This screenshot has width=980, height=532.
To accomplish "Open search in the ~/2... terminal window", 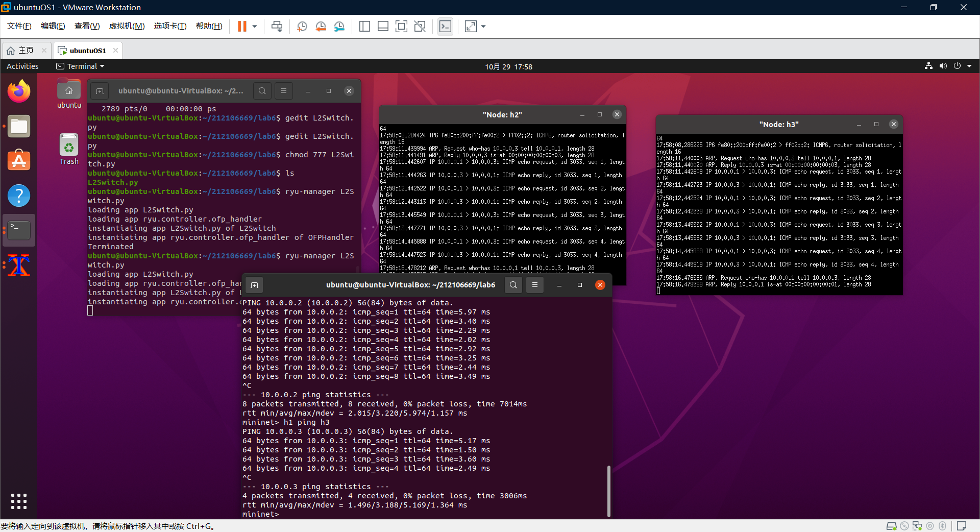I will tap(262, 91).
